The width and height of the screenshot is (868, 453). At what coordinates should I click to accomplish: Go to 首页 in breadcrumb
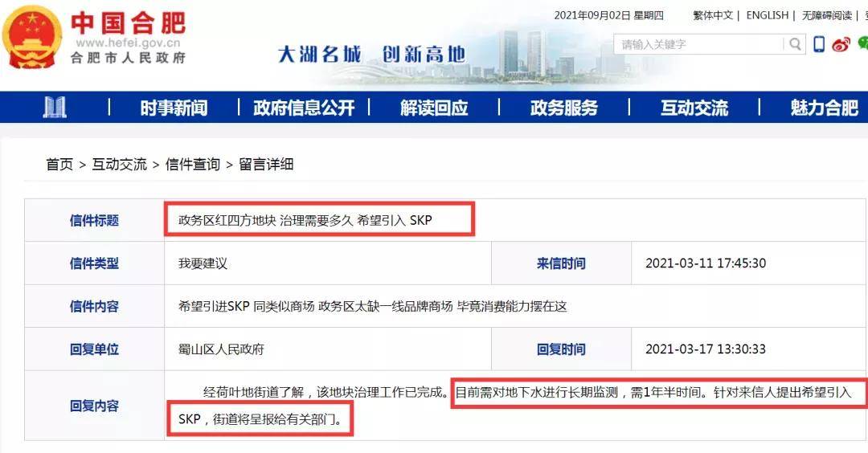pos(59,165)
